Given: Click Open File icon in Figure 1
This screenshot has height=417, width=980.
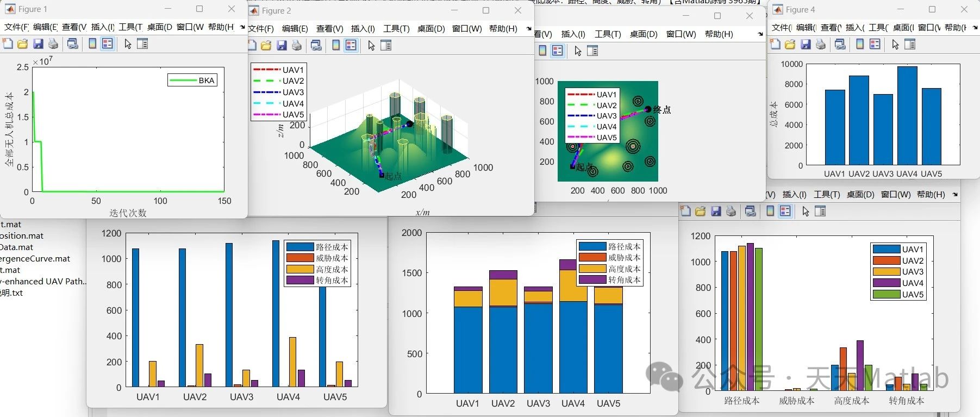Looking at the screenshot, I should (x=22, y=43).
